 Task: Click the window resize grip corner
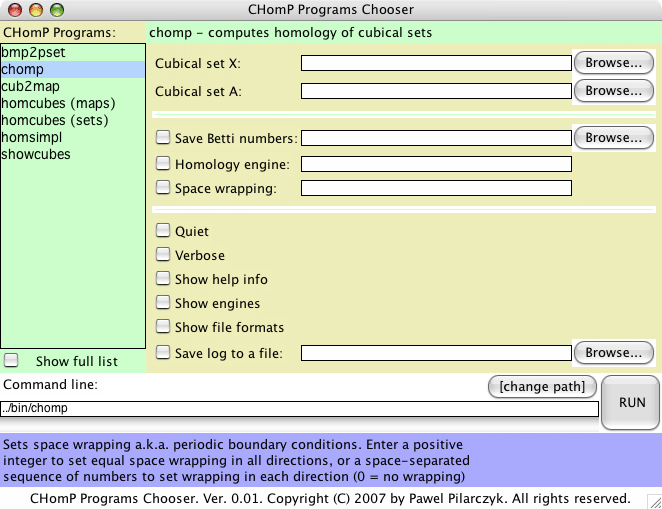pos(654,502)
